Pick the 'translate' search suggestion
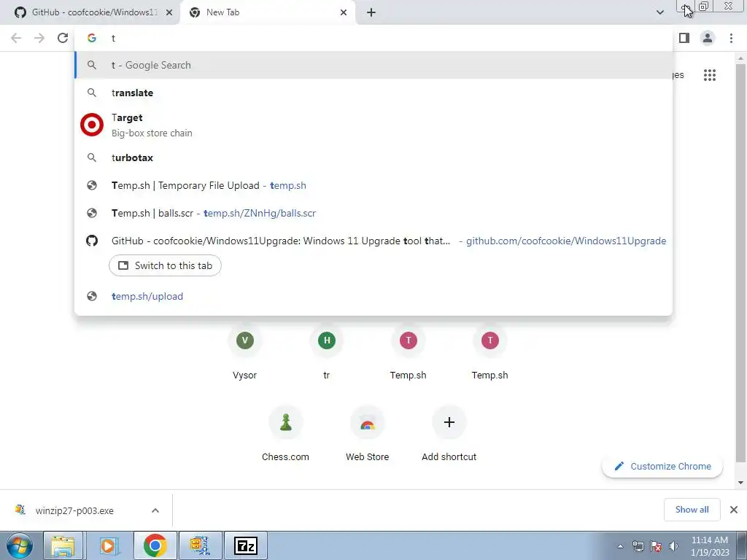747x560 pixels. point(373,93)
